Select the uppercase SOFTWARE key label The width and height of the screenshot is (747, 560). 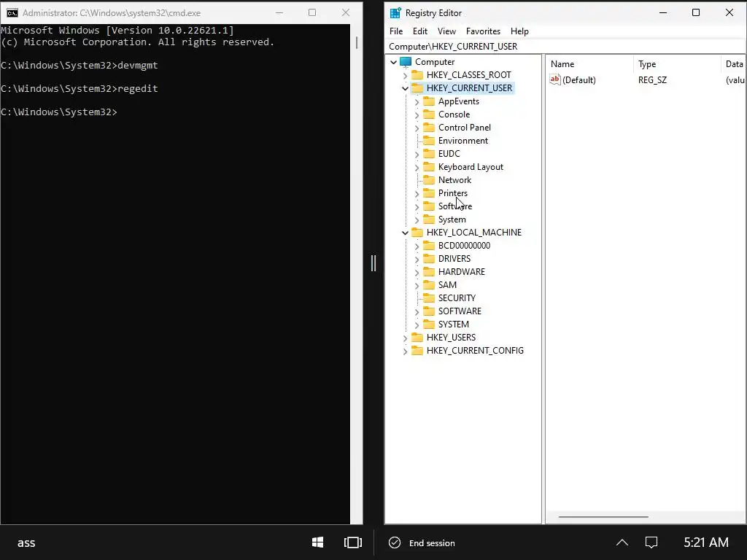pyautogui.click(x=460, y=311)
